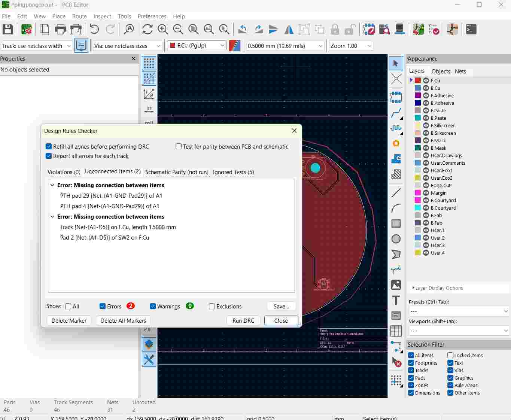The height and width of the screenshot is (420, 511).
Task: Select the Draw Circle tool
Action: point(396,239)
